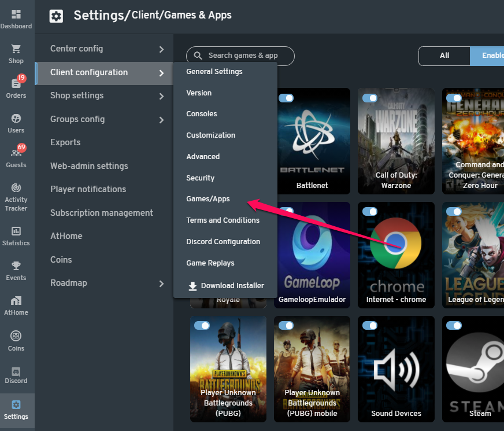The image size is (504, 431).
Task: Click the search magnifier icon
Action: 198,56
